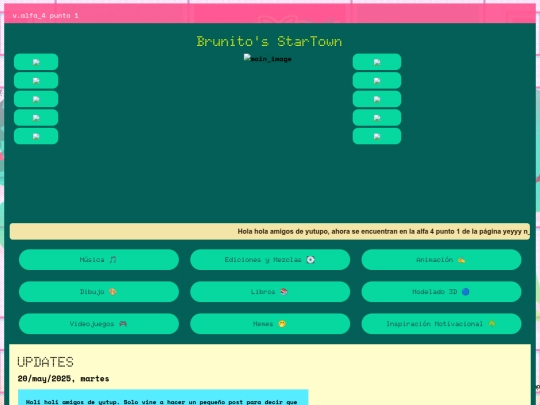This screenshot has width=540, height=405.
Task: Click the third right column image button
Action: [x=377, y=99]
